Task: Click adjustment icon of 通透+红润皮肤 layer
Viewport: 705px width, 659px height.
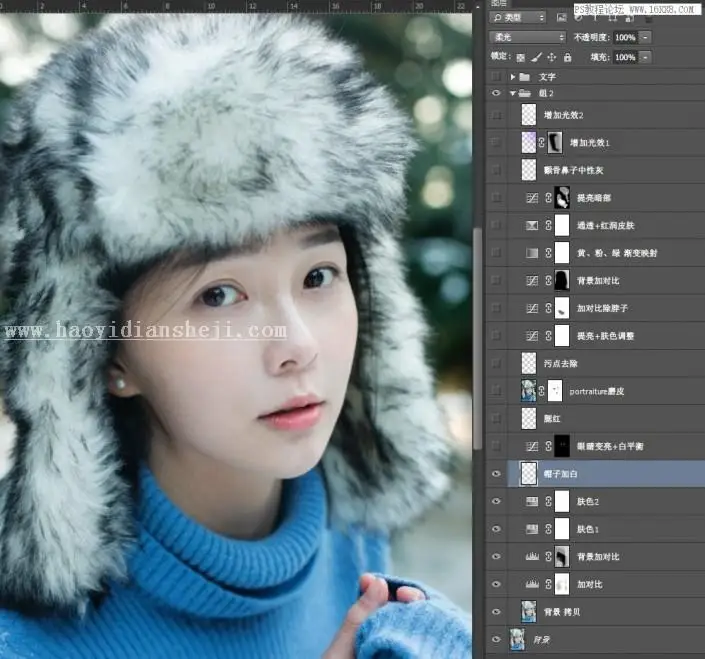Action: tap(532, 225)
